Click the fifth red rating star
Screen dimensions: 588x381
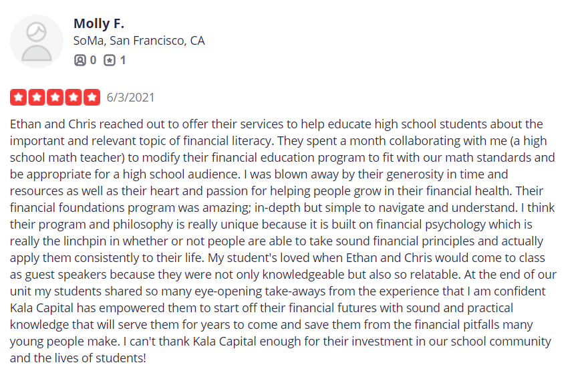pos(92,98)
